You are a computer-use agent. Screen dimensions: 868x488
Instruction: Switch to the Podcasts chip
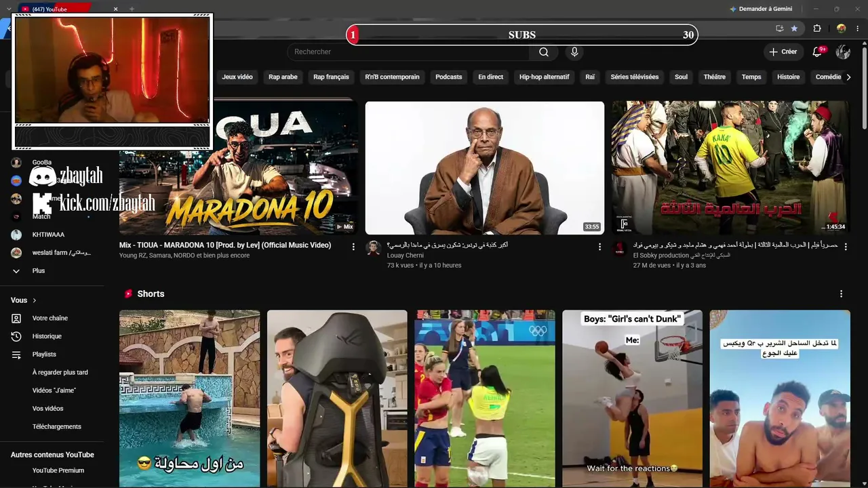pos(448,77)
